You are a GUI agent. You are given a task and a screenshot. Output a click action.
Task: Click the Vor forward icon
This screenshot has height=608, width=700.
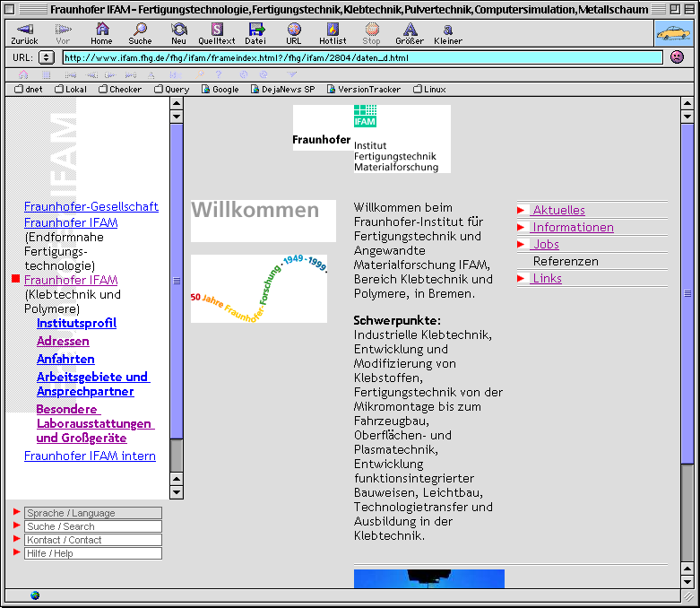tap(63, 34)
